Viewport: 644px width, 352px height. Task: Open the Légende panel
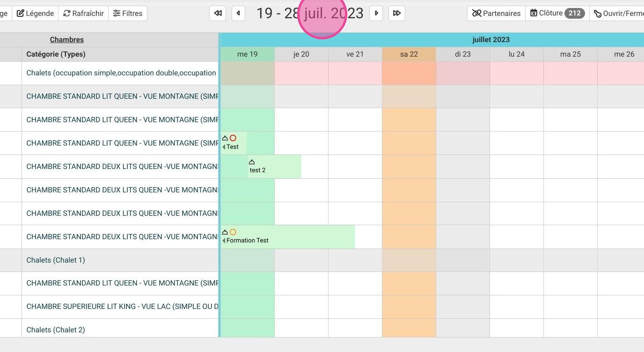tap(35, 14)
